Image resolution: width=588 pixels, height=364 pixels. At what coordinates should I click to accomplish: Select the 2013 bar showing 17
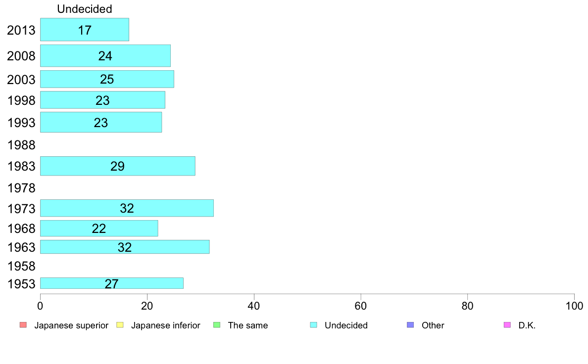pos(84,30)
